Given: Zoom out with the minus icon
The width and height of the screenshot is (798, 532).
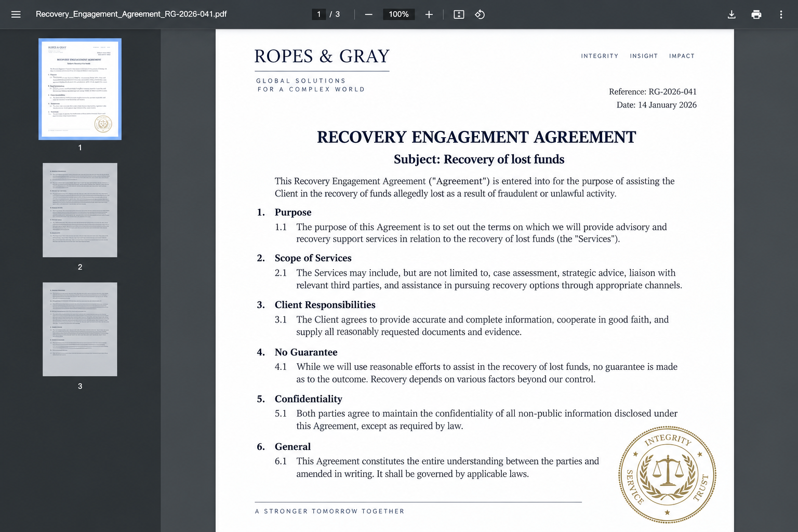Looking at the screenshot, I should 368,15.
